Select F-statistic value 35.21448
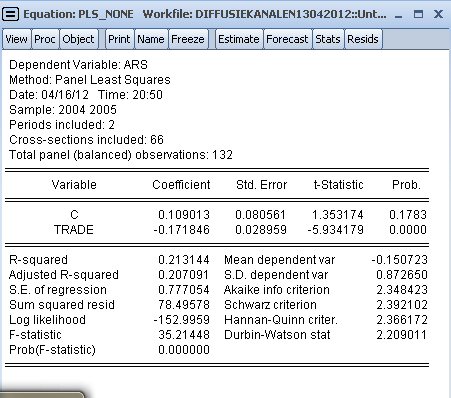 click(x=184, y=335)
